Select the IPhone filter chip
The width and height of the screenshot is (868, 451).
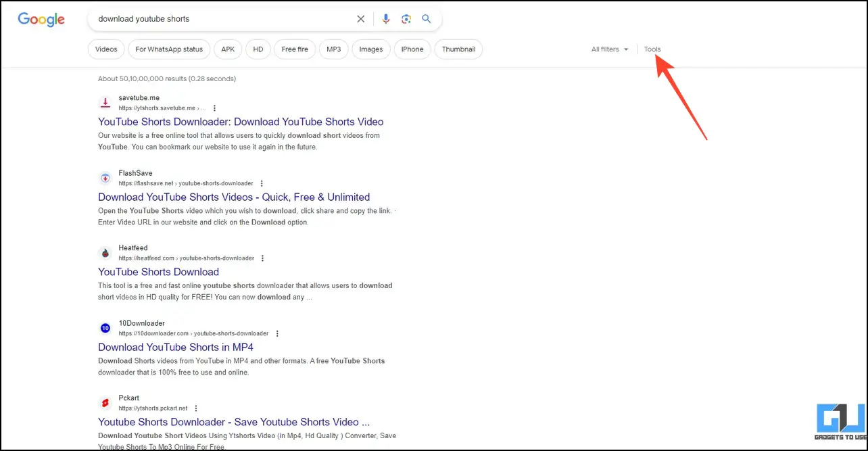pyautogui.click(x=412, y=49)
